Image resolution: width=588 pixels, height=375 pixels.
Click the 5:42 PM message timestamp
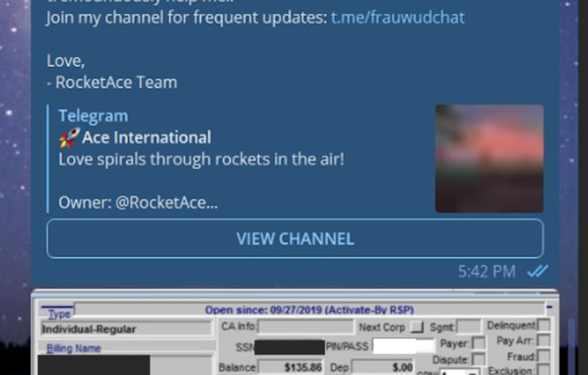coord(487,271)
